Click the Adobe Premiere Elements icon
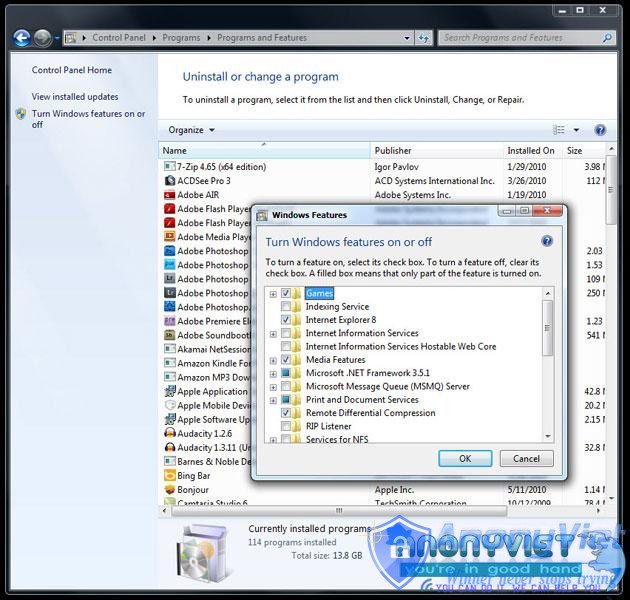Viewport: 630px width, 600px height. coord(170,321)
